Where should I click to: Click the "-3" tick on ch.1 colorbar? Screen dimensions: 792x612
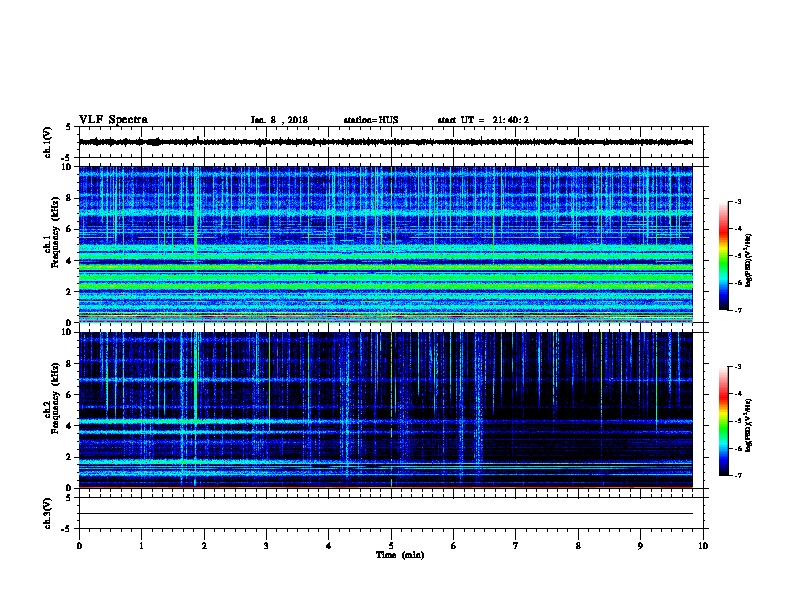point(737,201)
